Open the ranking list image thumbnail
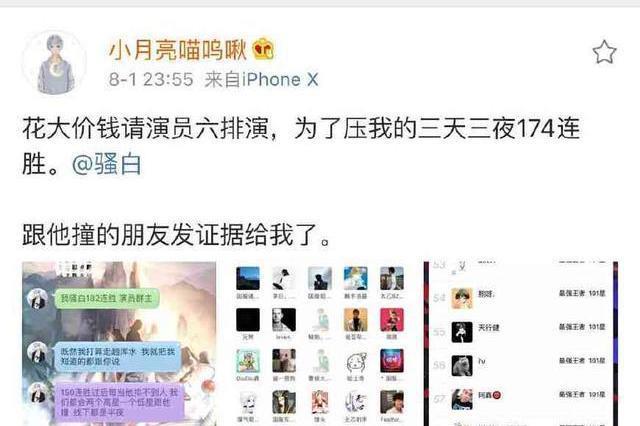640x426 pixels. click(x=521, y=344)
